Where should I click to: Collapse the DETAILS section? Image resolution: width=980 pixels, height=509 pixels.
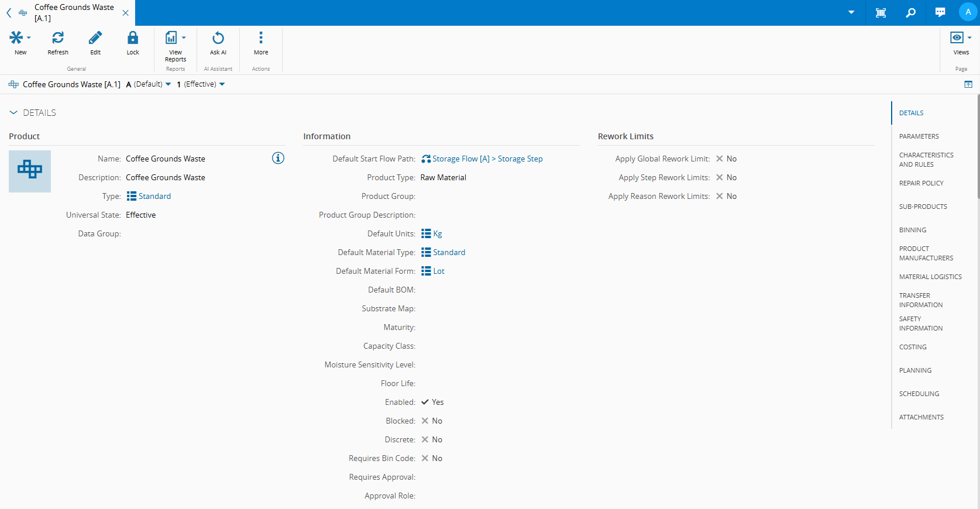click(x=13, y=112)
